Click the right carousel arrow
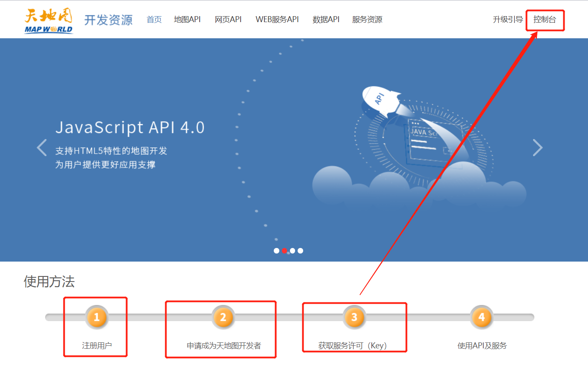The height and width of the screenshot is (376, 588). (538, 148)
